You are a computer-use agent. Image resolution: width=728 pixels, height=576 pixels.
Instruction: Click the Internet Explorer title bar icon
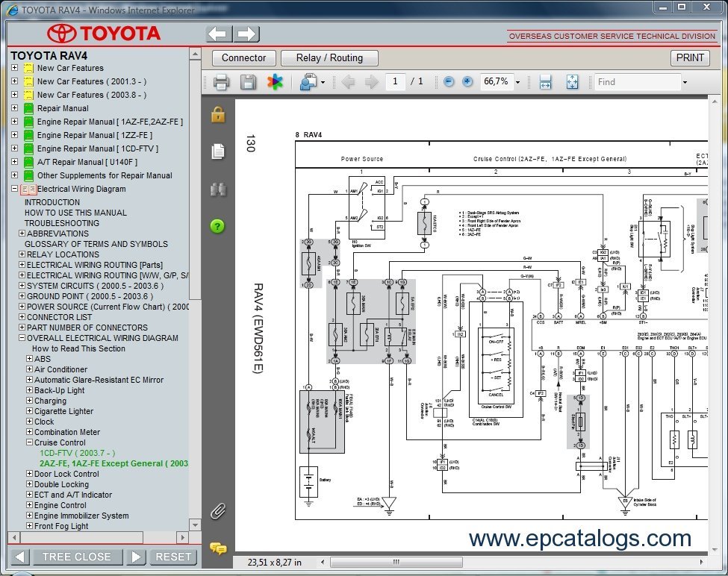[x=13, y=10]
